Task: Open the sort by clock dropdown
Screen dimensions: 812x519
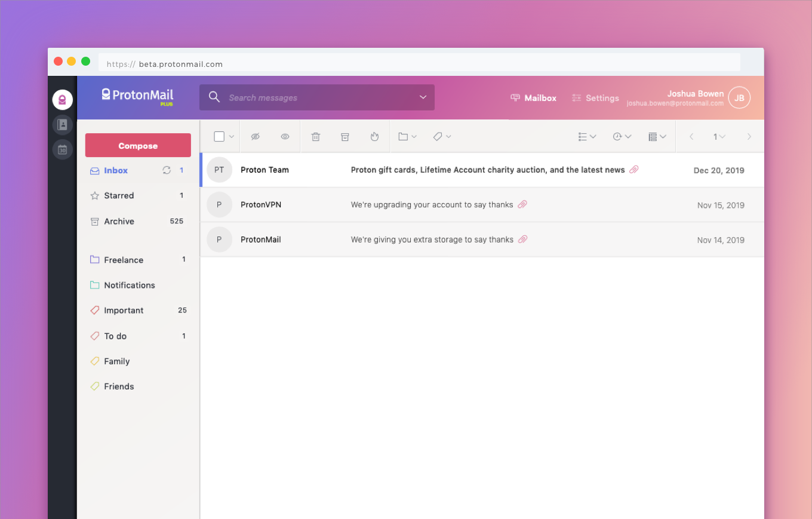Action: pyautogui.click(x=622, y=137)
